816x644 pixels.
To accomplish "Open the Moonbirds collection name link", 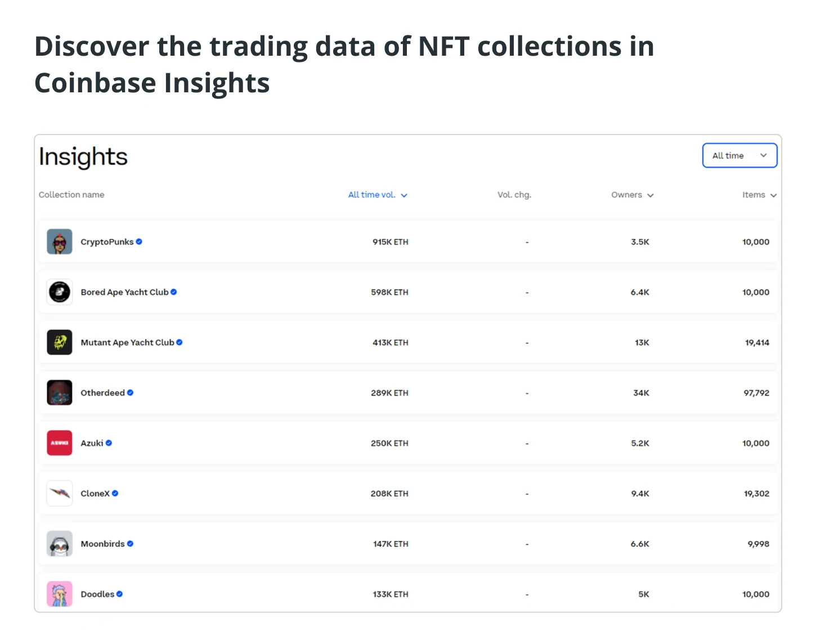I will click(x=102, y=544).
